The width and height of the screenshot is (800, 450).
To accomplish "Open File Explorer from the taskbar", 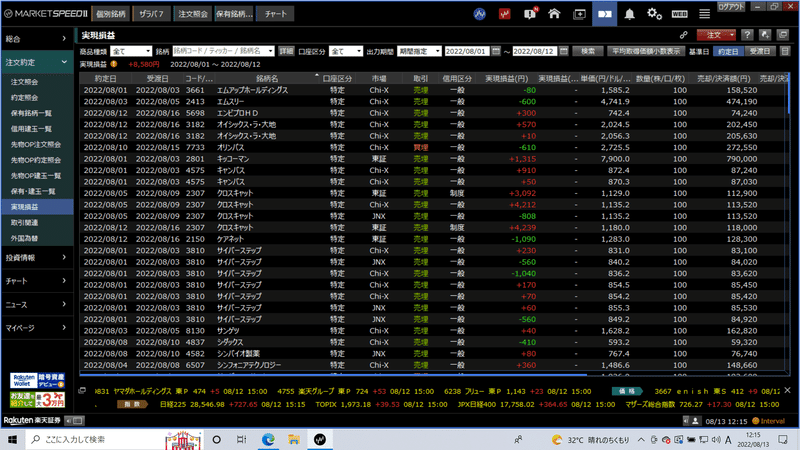I will coord(294,439).
